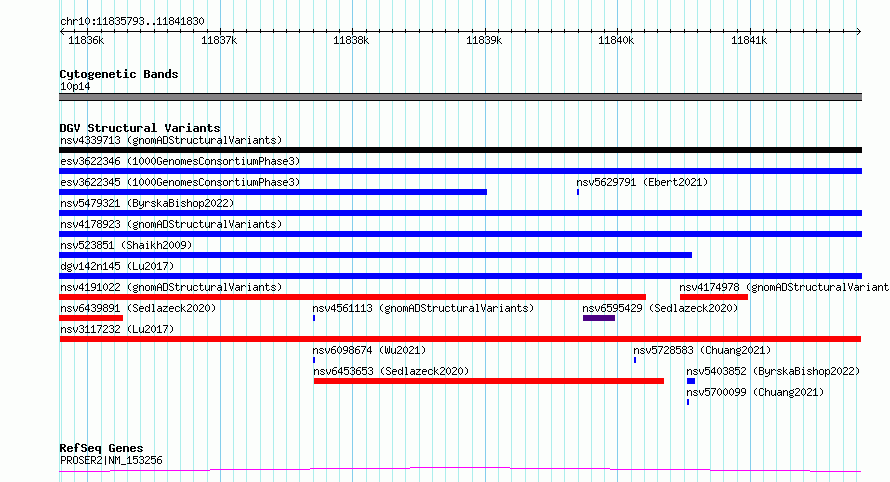Open the nsv4561113 (gnomADStructuralVariants) label
Image resolution: width=890 pixels, height=482 pixels.
pyautogui.click(x=423, y=308)
